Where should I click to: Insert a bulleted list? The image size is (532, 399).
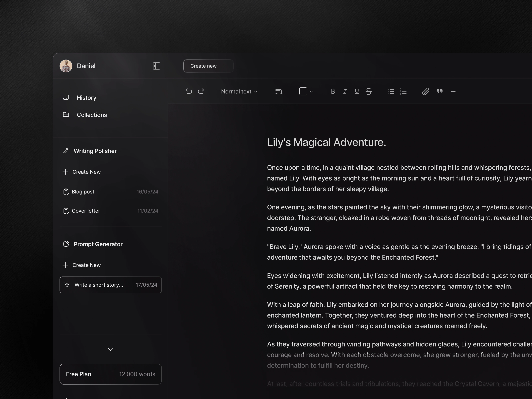click(x=391, y=91)
